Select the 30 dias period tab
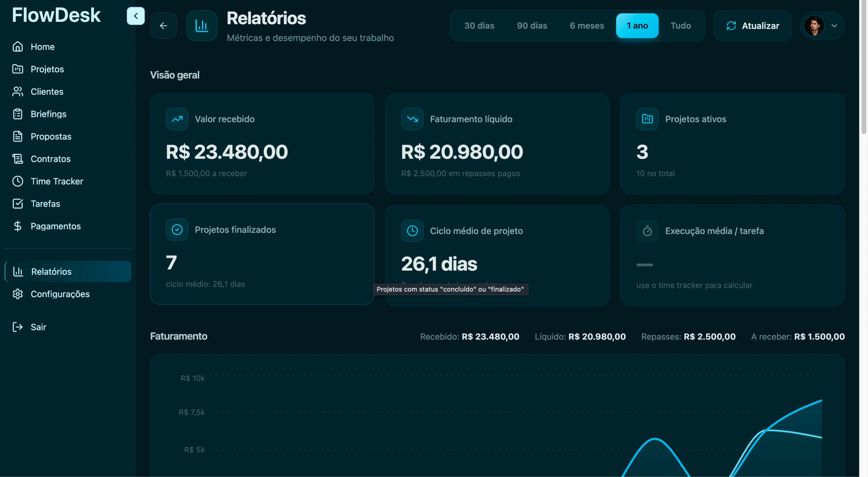Screen dimensions: 868x477 (x=479, y=26)
